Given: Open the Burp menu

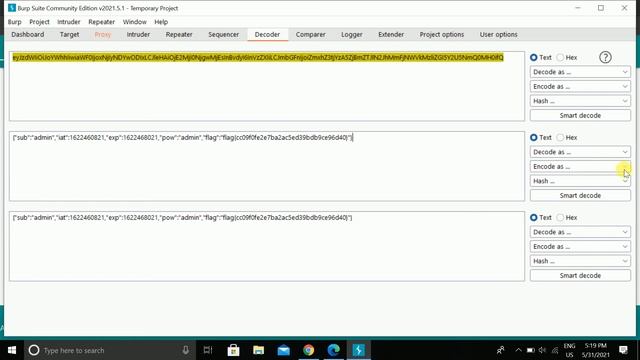Looking at the screenshot, I should 14,22.
